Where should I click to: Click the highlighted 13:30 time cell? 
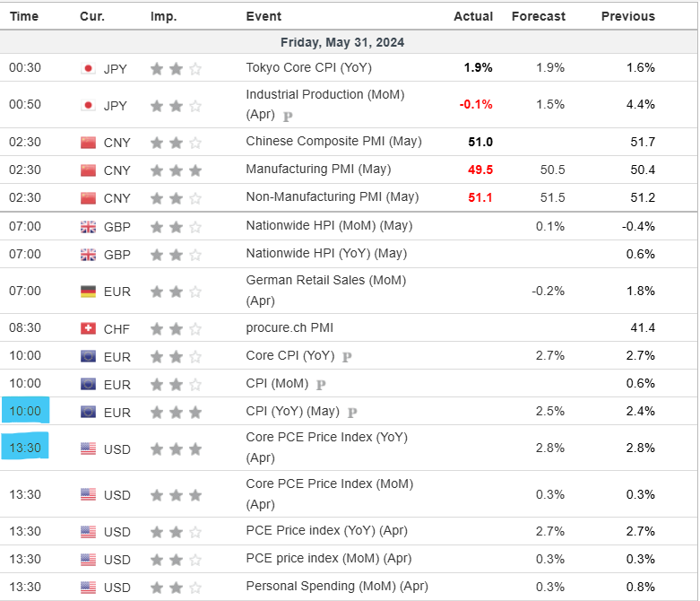25,447
